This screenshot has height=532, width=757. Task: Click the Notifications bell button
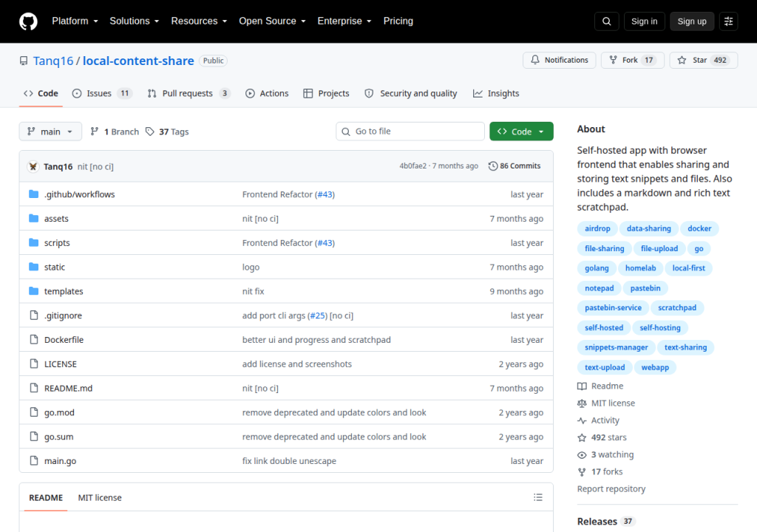[x=559, y=60]
